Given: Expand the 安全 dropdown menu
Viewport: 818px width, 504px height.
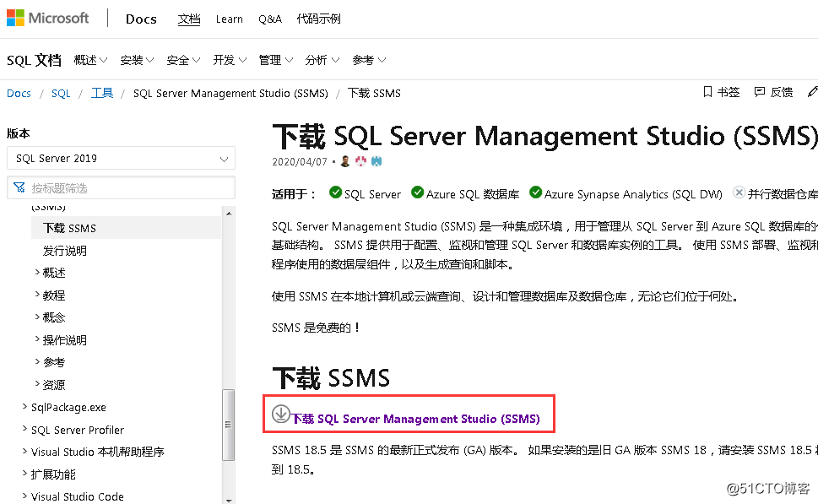Looking at the screenshot, I should [x=183, y=60].
